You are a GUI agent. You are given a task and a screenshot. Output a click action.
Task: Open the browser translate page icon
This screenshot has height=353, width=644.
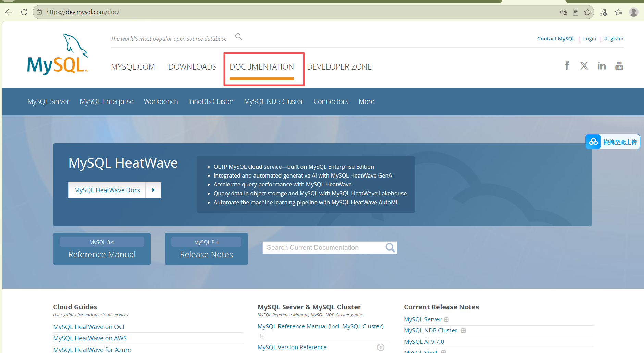click(563, 12)
